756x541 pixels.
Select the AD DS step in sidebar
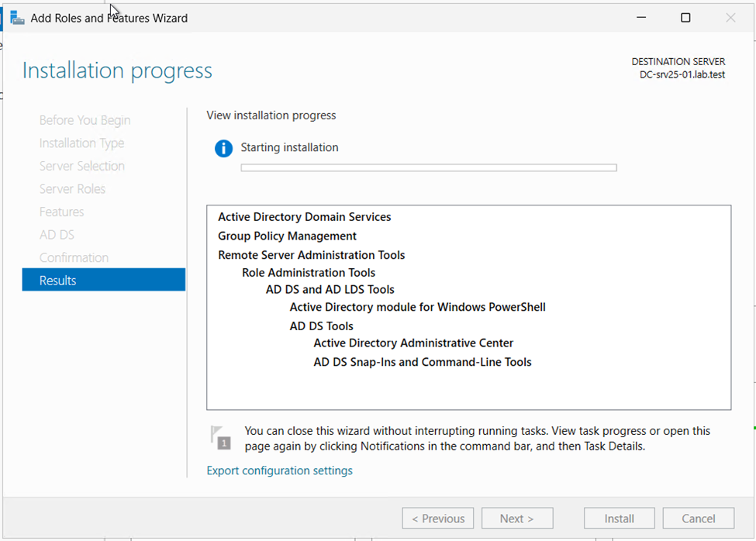pos(57,235)
